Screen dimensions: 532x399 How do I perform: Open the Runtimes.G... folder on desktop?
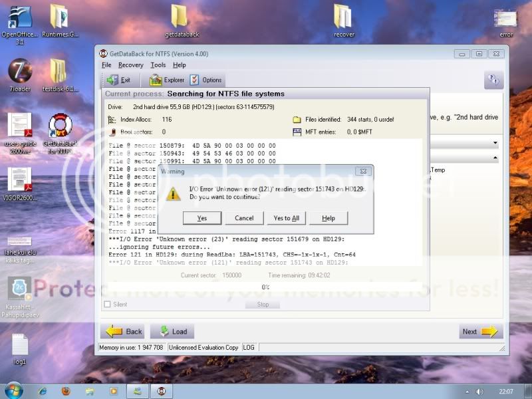click(60, 21)
